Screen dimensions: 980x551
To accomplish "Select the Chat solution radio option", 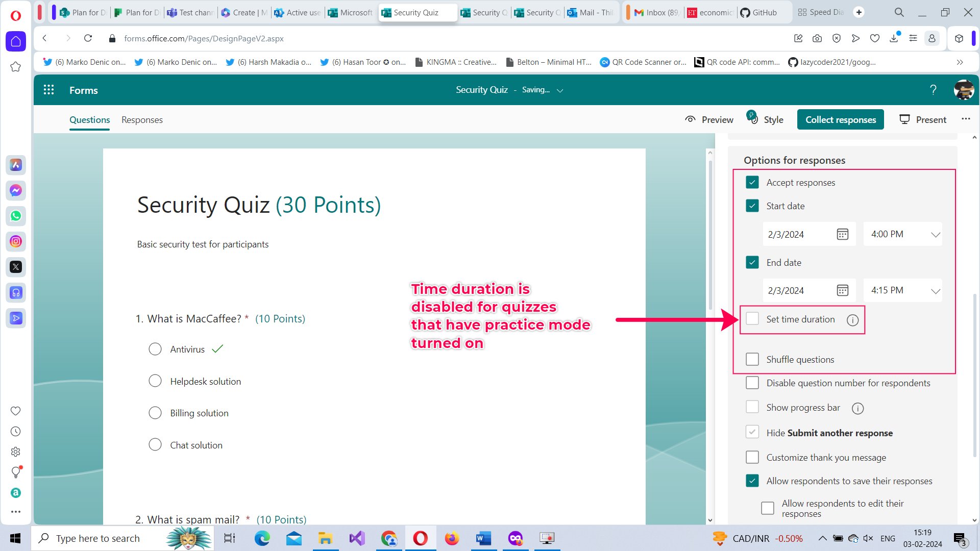I will click(155, 445).
